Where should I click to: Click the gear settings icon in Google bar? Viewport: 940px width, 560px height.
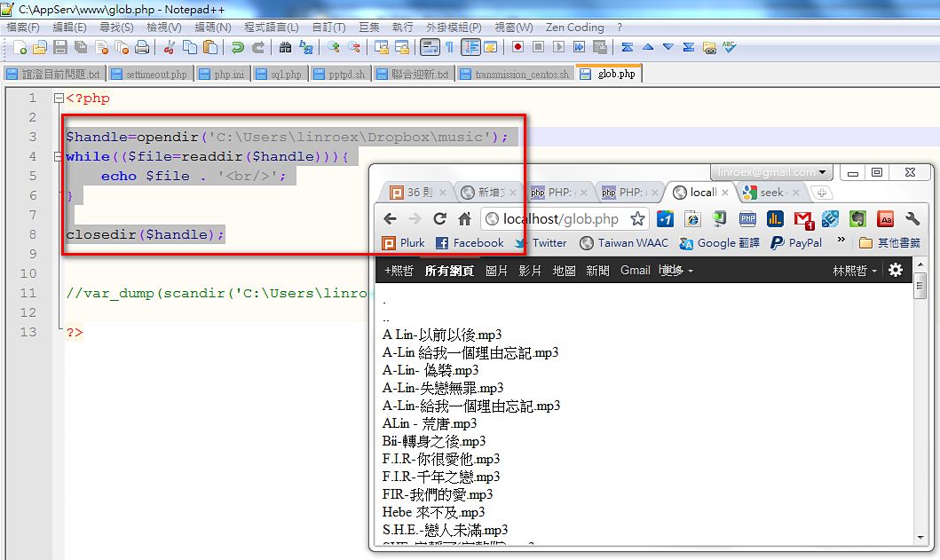pyautogui.click(x=896, y=270)
